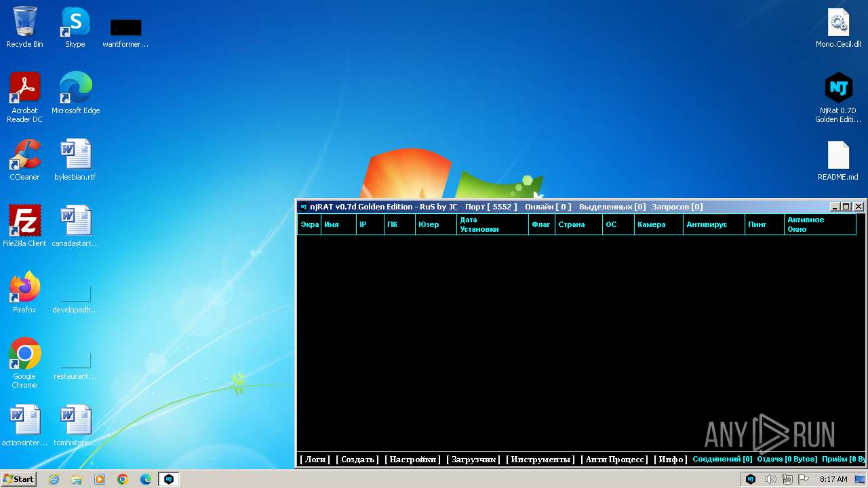Click the njRAT icon in the system tray
This screenshot has height=488, width=868.
(751, 479)
